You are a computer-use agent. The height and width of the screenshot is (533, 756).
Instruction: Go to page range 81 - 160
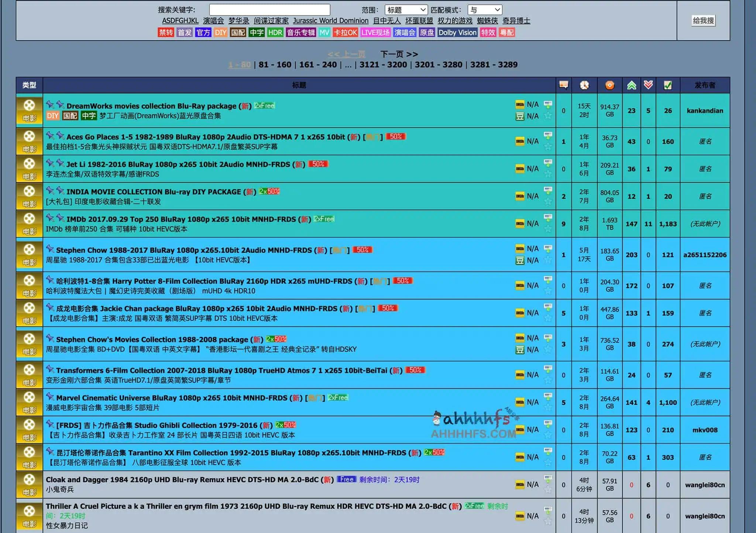pyautogui.click(x=275, y=65)
